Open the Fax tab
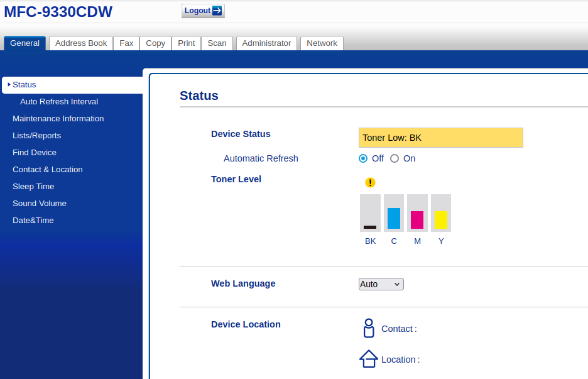This screenshot has width=588, height=379. (126, 43)
